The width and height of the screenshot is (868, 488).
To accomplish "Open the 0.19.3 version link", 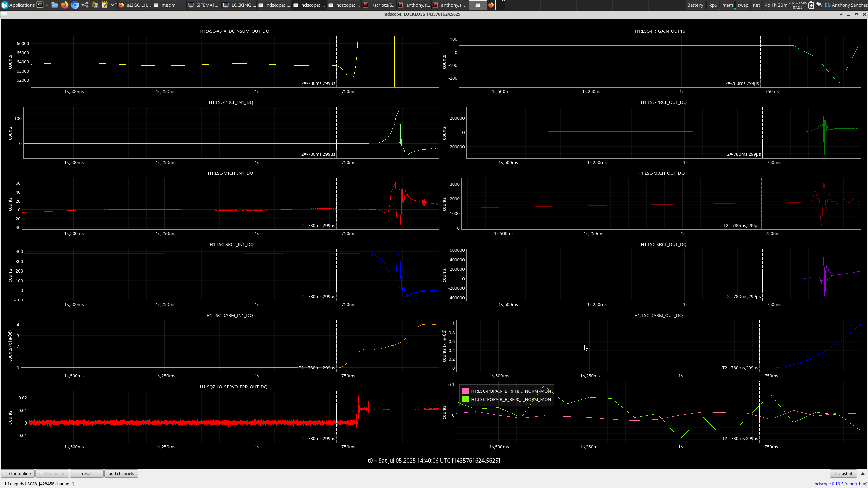I will [837, 484].
